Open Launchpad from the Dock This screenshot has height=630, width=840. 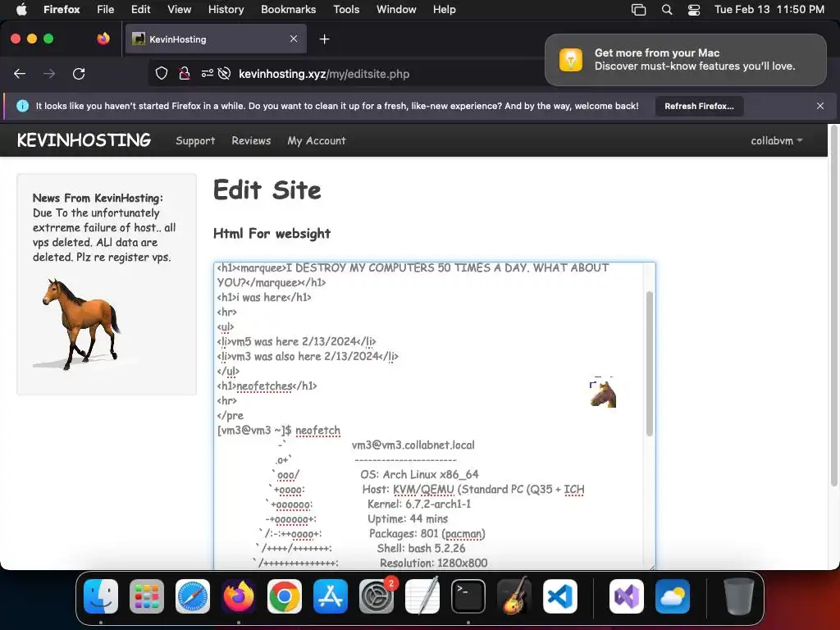pos(147,596)
